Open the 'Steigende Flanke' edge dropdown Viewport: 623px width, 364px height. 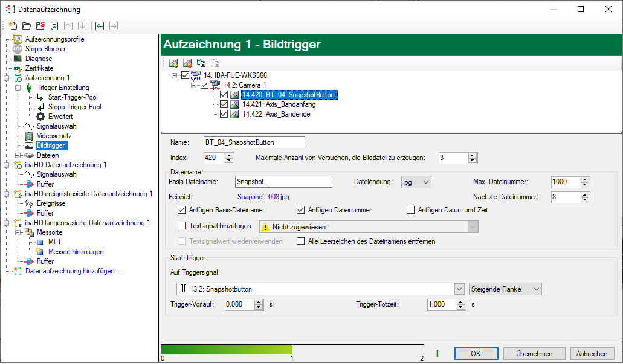click(x=505, y=289)
